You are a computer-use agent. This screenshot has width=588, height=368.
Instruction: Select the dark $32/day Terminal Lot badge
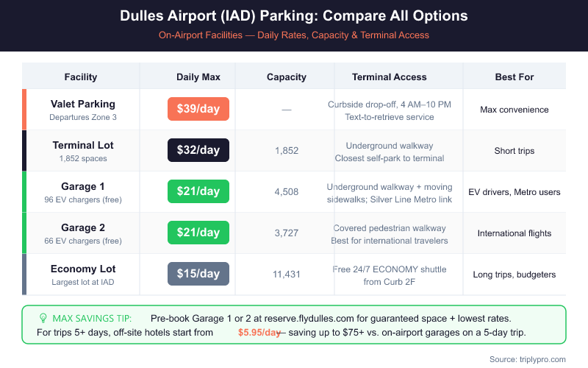coord(198,150)
